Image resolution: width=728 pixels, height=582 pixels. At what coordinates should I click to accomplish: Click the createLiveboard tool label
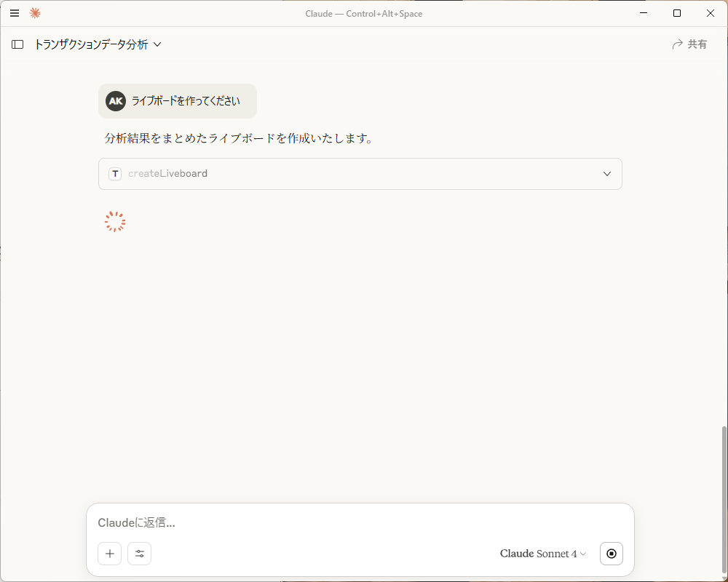[167, 174]
